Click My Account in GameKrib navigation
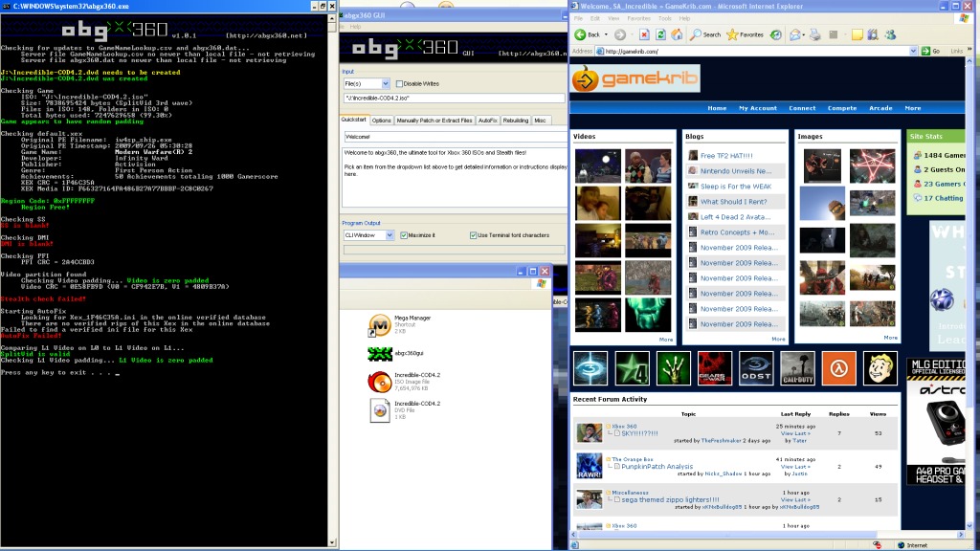The width and height of the screenshot is (980, 551). 758,108
